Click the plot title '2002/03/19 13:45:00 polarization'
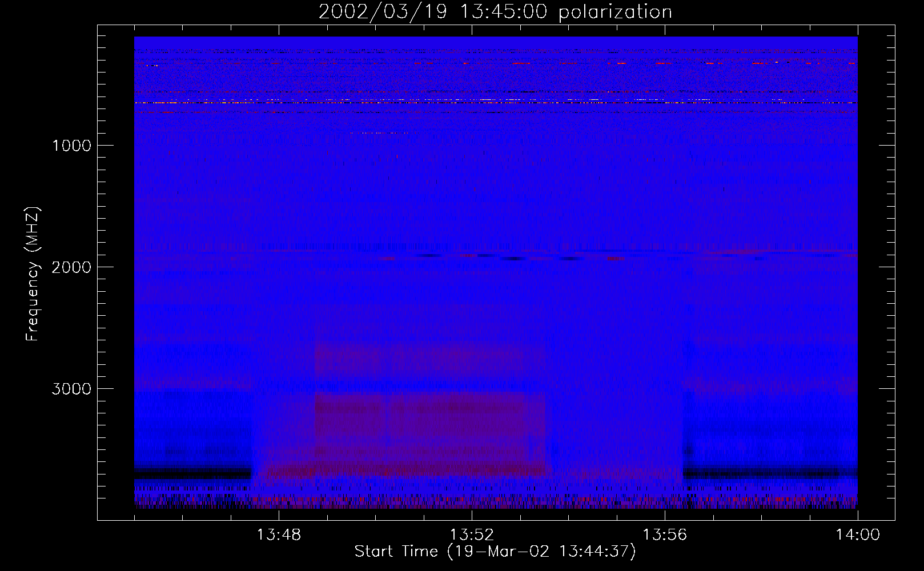The width and height of the screenshot is (924, 571). pyautogui.click(x=495, y=12)
